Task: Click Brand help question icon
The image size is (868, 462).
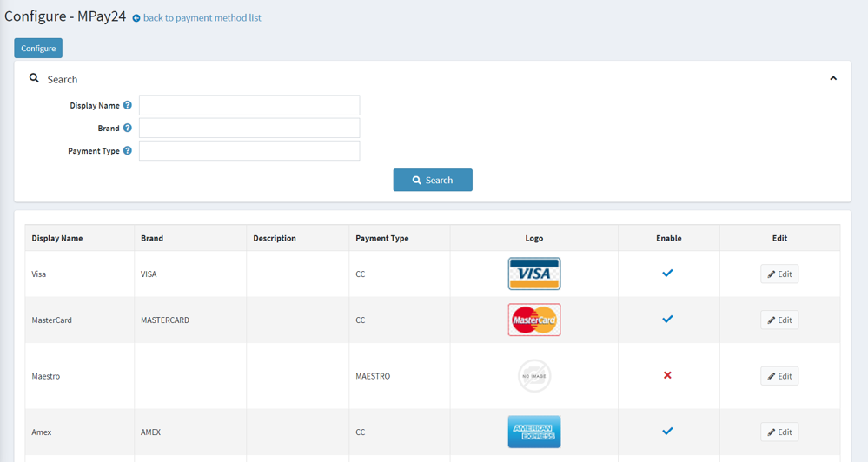Action: click(128, 128)
